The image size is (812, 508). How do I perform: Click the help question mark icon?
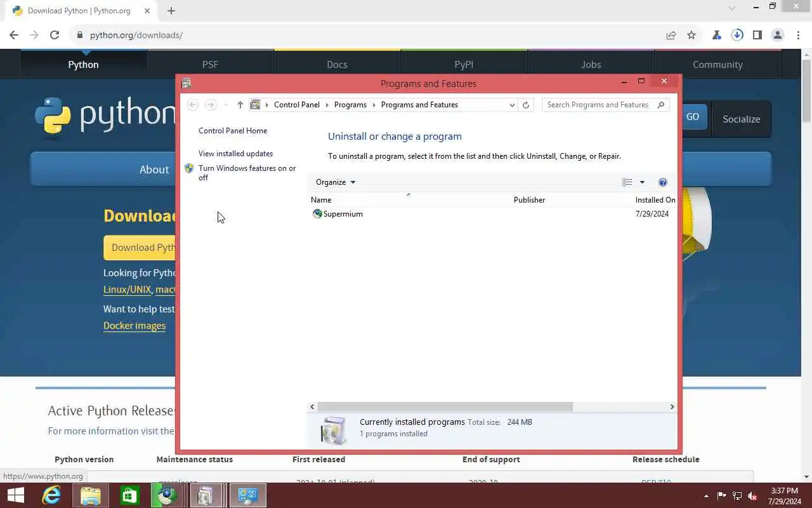click(663, 182)
